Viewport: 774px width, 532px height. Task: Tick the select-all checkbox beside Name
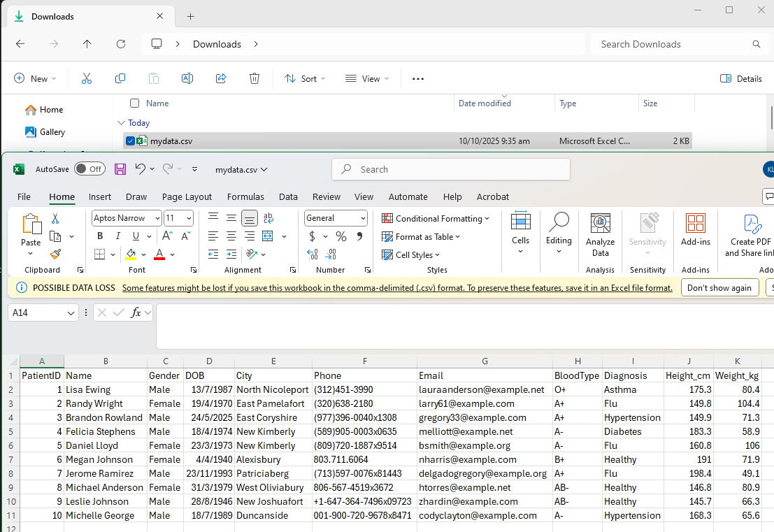[x=134, y=103]
